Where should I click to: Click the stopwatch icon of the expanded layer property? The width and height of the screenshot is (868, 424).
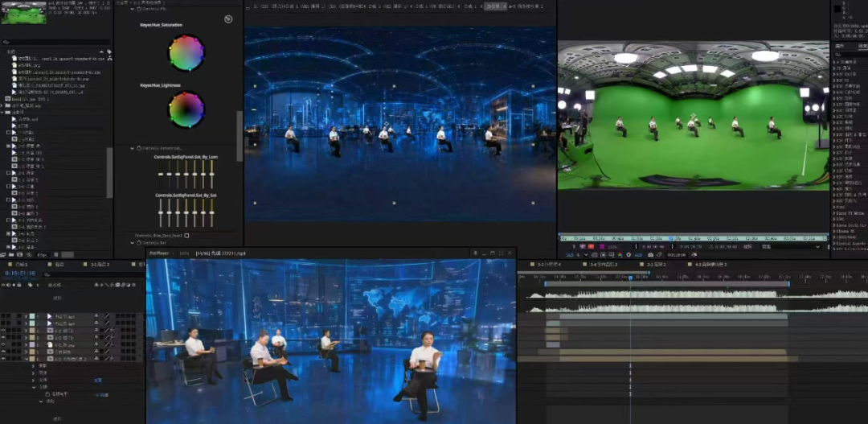(x=47, y=394)
